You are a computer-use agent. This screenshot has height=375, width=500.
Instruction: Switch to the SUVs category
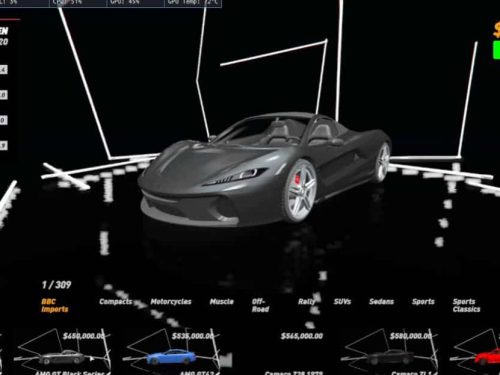click(342, 302)
